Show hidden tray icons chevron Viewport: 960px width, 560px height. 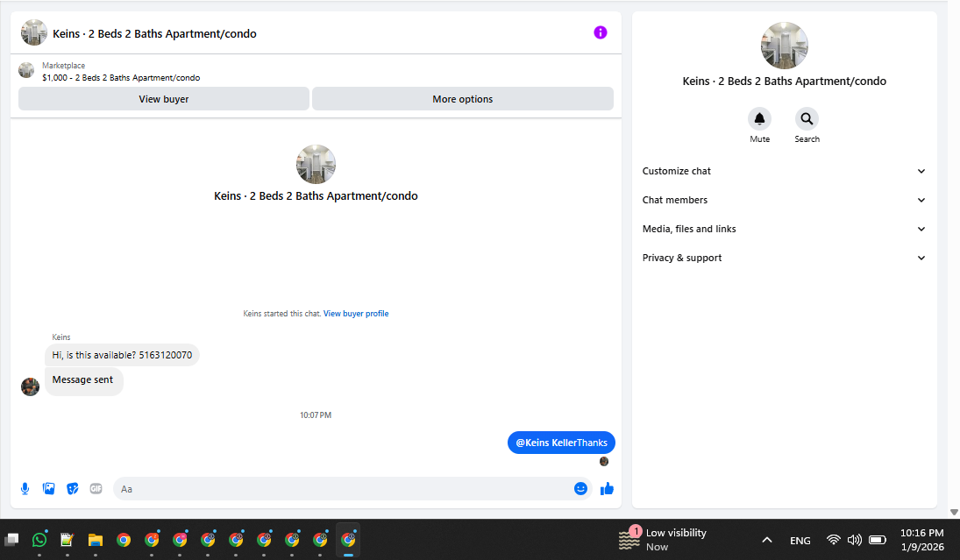[766, 540]
